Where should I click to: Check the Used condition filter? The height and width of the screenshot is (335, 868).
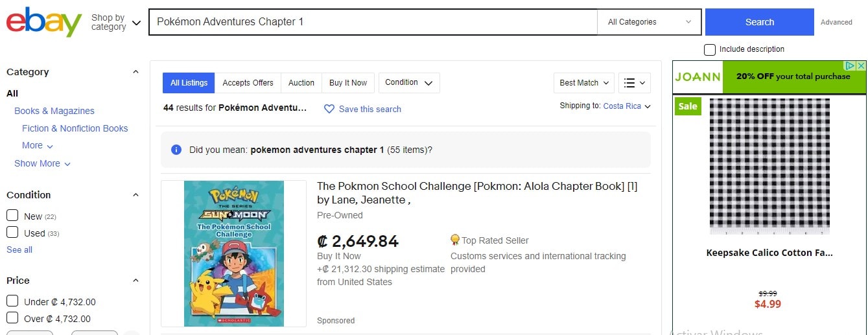12,233
